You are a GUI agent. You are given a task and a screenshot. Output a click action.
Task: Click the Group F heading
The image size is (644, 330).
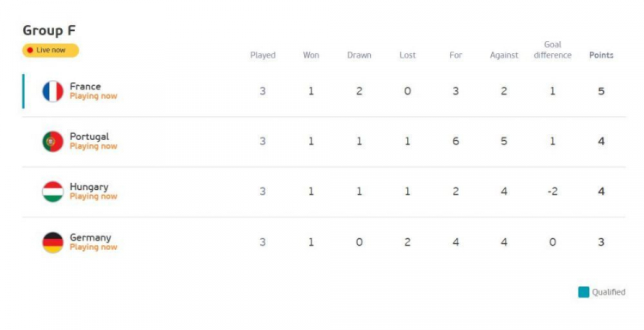[49, 30]
